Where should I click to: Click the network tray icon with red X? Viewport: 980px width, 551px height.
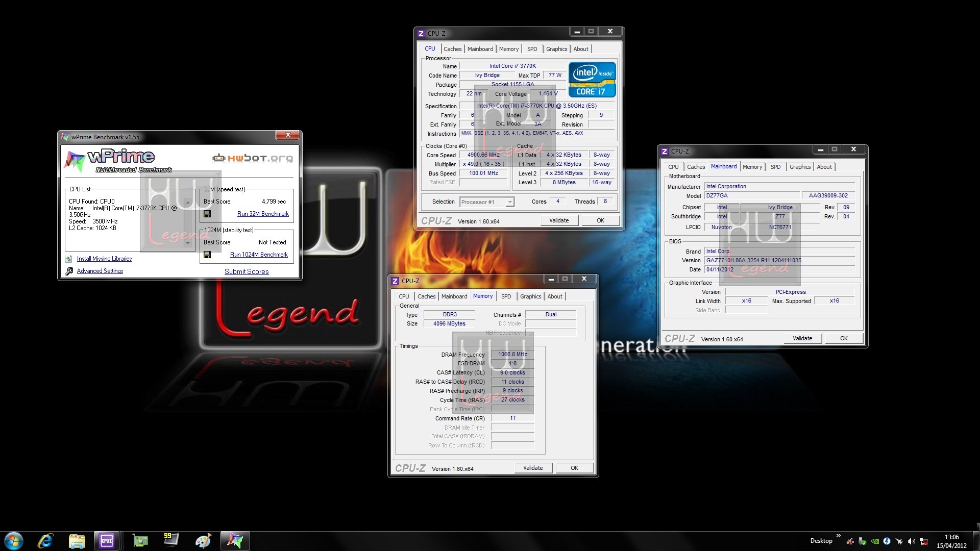924,541
